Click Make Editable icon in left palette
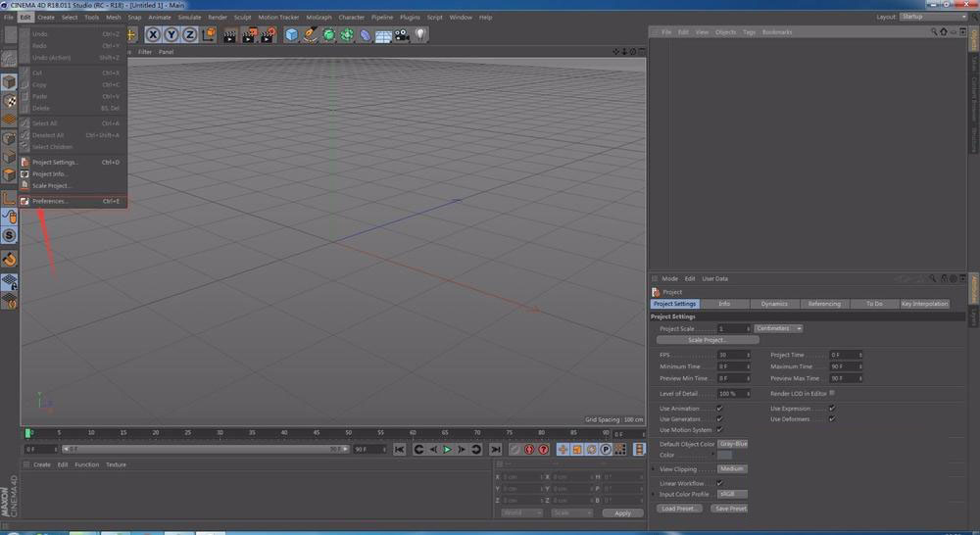The image size is (980, 535). 9,59
